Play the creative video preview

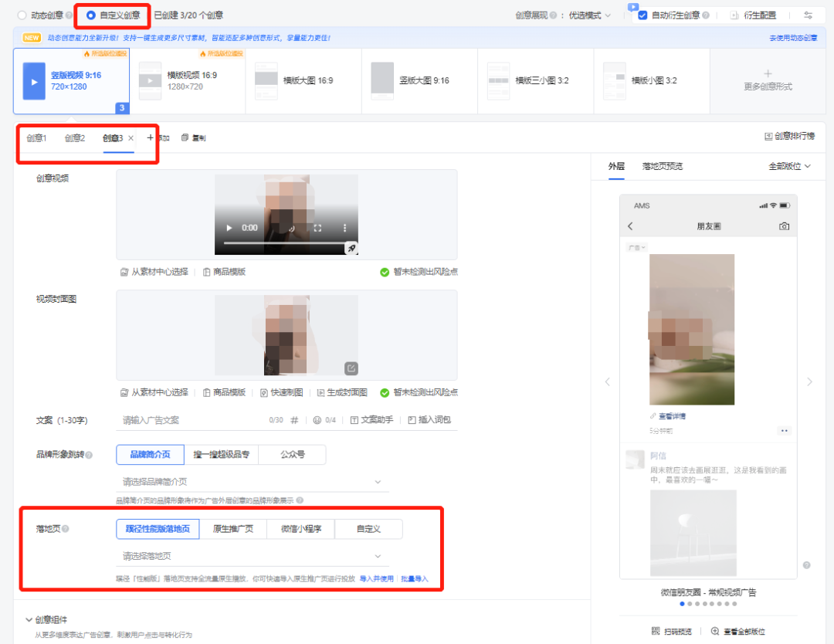click(x=229, y=229)
